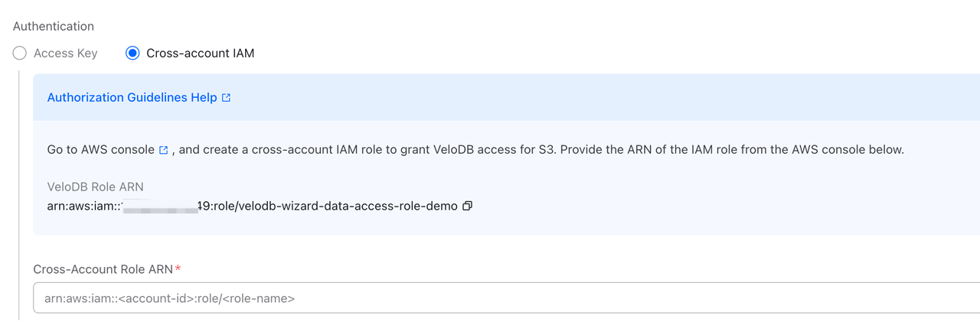The height and width of the screenshot is (322, 980).
Task: Click external-link icon beside Authorization Guidelines Help
Action: tap(226, 98)
